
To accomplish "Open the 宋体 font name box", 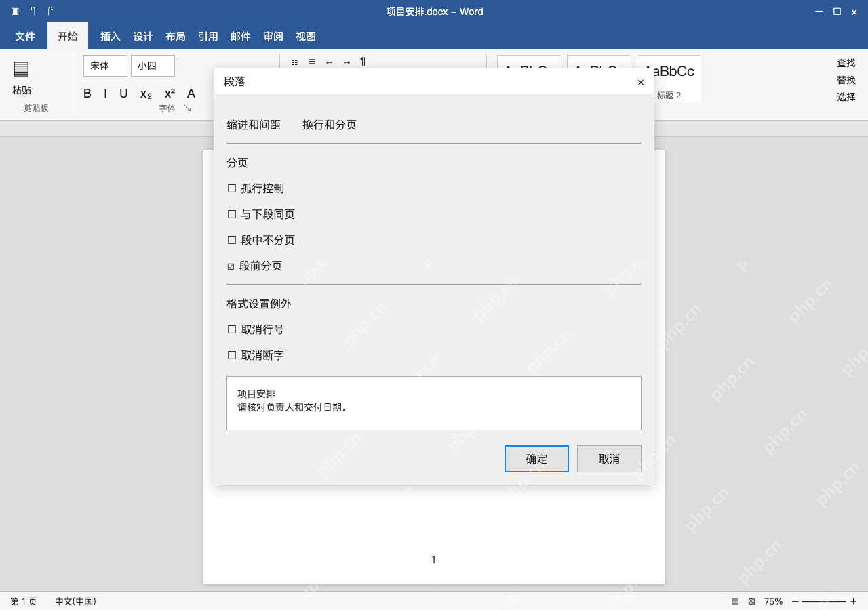I will click(105, 66).
